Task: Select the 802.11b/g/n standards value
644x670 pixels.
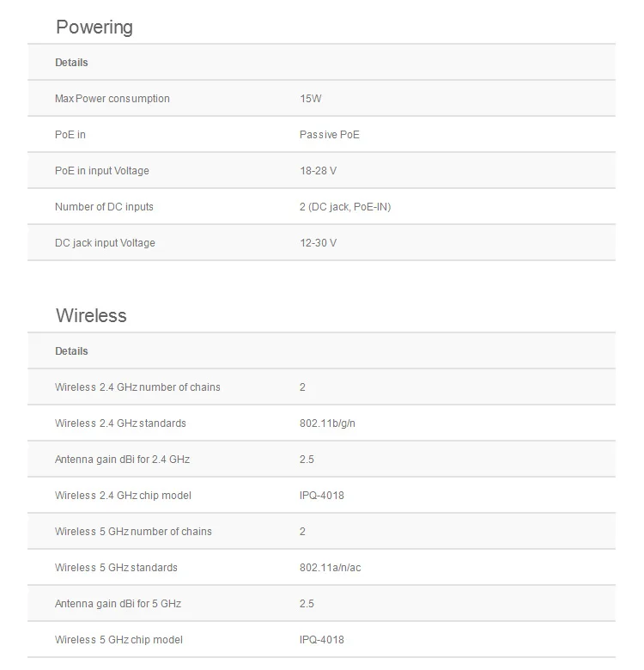Action: tap(327, 423)
